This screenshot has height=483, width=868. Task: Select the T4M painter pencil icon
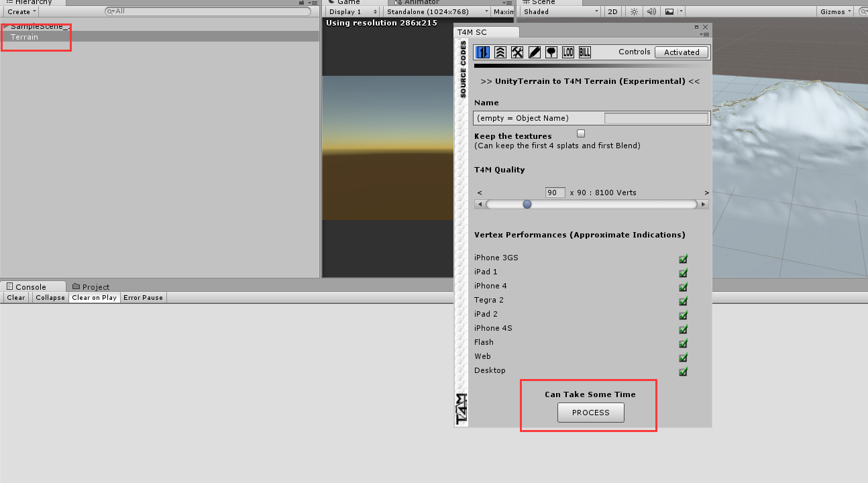(x=534, y=52)
